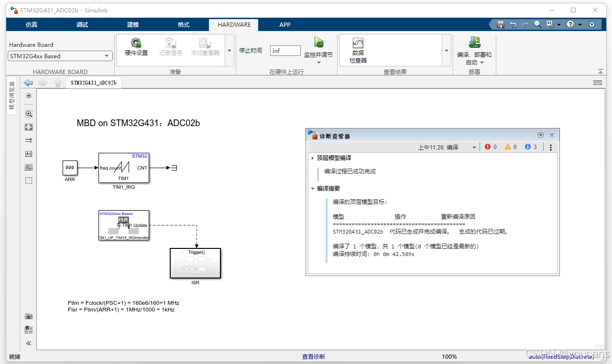The height and width of the screenshot is (364, 612).
Task: Collapse the ribbon toolstrip arrow
Action: [601, 71]
